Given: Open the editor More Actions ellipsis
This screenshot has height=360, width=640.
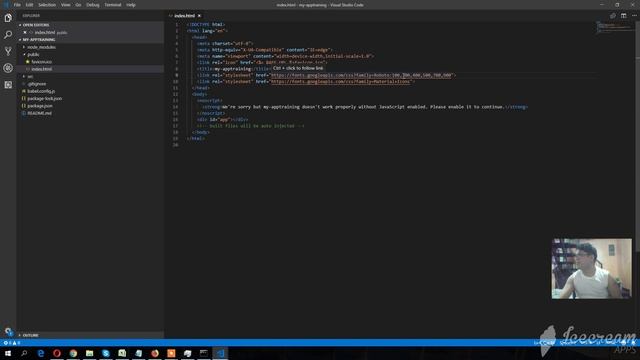Looking at the screenshot, I should point(634,16).
